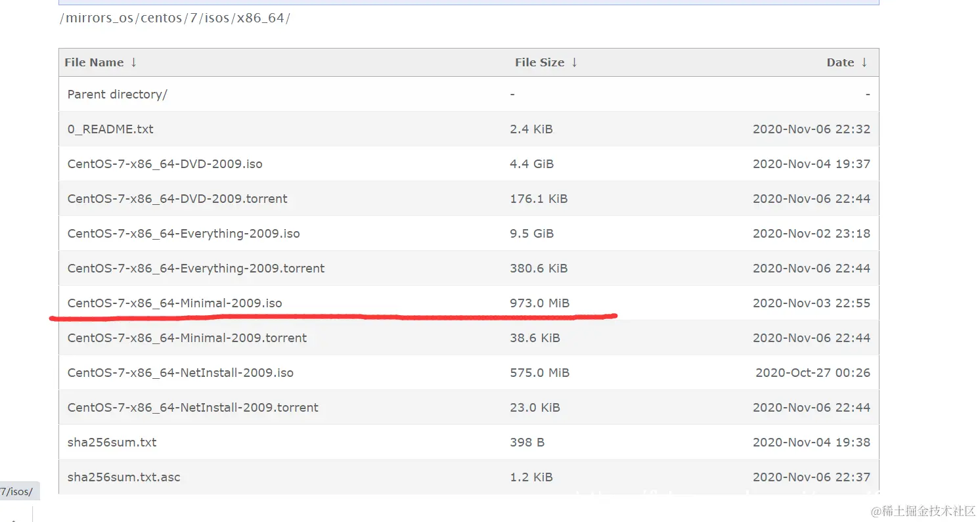980x522 pixels.
Task: Download CentOS-7-x86_64-Everything-2009.torrent
Action: click(196, 269)
